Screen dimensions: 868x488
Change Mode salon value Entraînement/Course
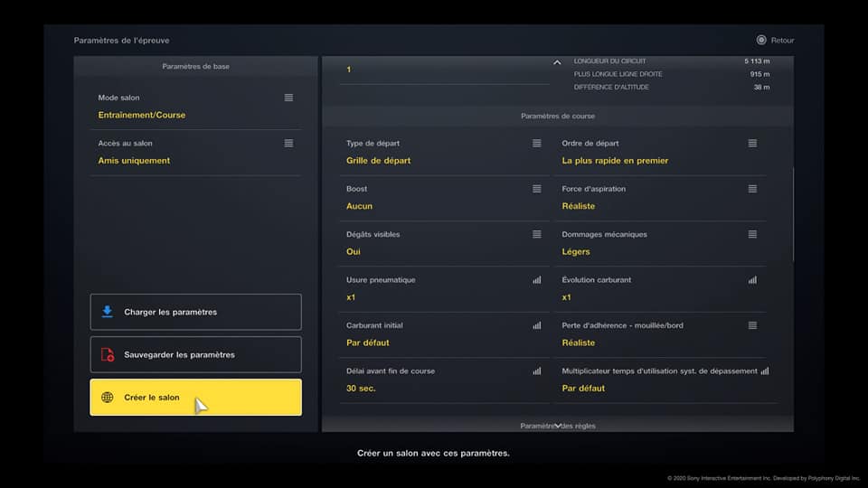point(142,115)
